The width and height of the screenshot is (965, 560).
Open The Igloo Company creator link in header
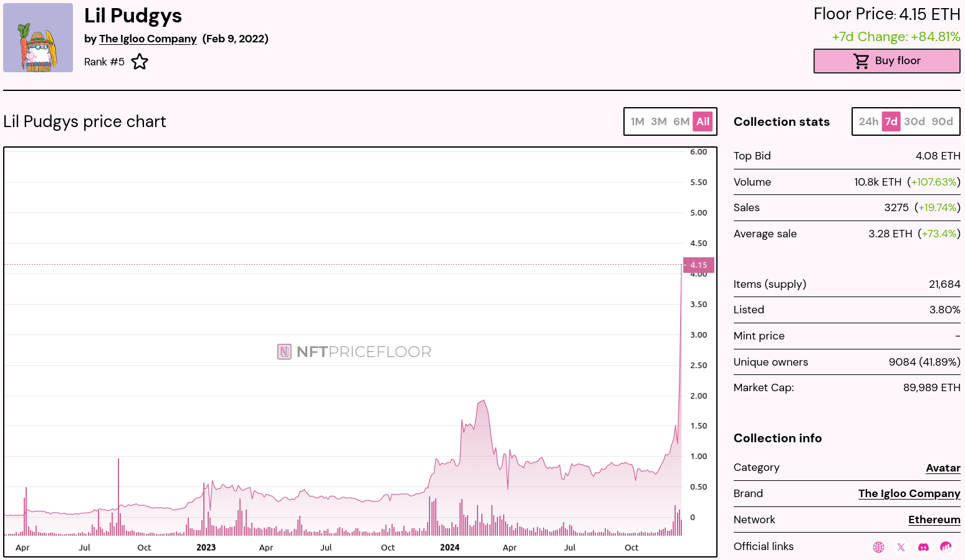(x=148, y=39)
